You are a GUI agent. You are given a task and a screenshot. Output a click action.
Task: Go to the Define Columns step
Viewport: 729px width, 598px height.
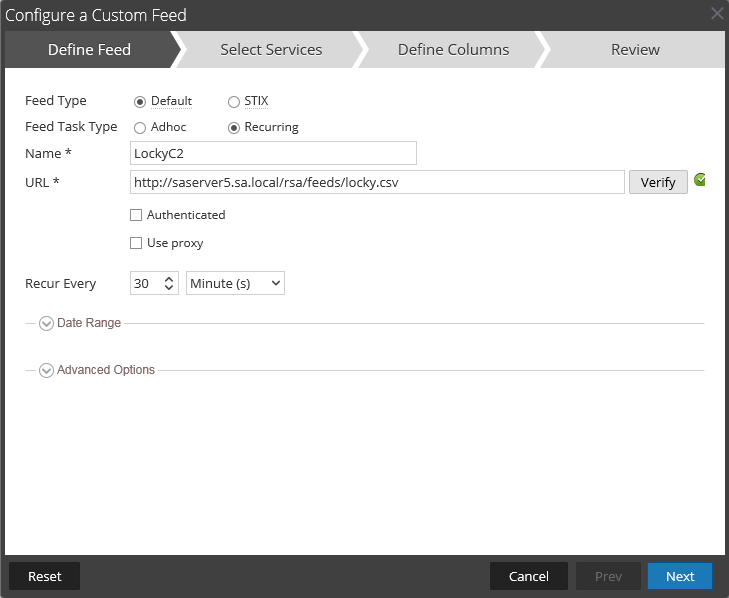[453, 49]
